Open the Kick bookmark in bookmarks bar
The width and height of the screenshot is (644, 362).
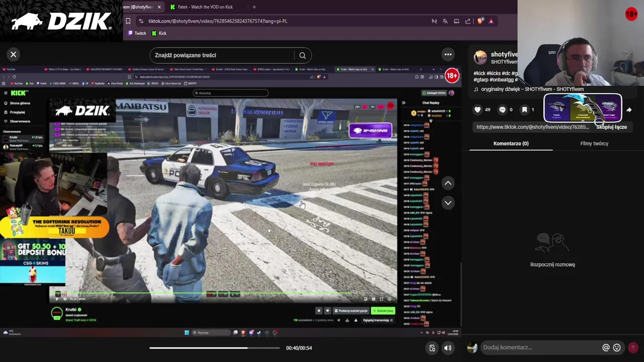[159, 33]
